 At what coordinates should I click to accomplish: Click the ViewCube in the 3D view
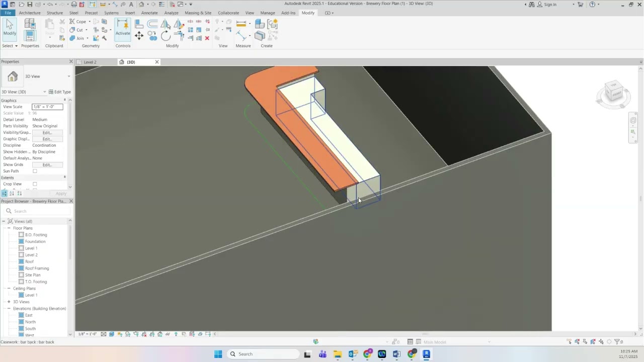pos(614,92)
